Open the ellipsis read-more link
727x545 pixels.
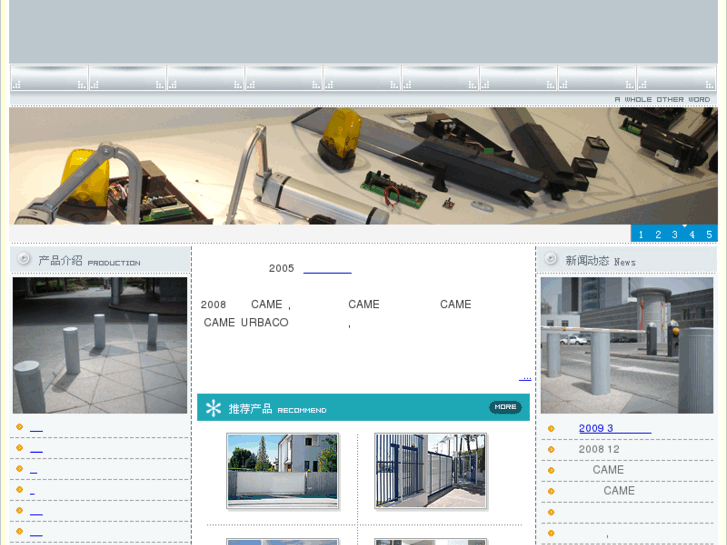(525, 377)
